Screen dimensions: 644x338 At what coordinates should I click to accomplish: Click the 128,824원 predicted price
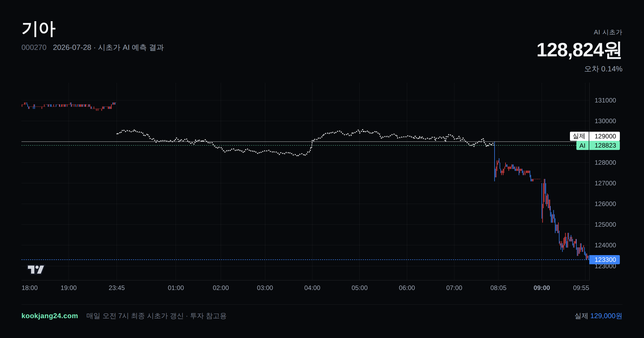pyautogui.click(x=579, y=50)
